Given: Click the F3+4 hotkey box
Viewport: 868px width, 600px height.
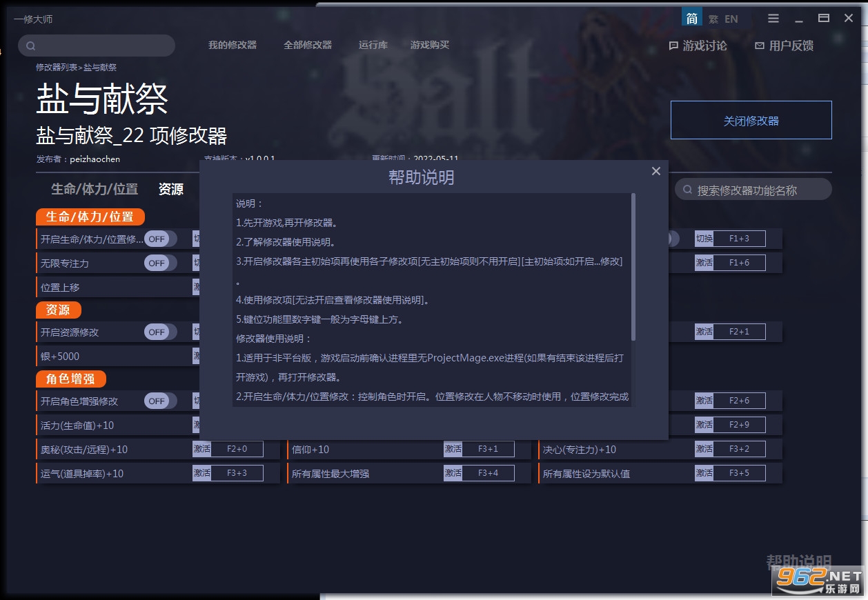Looking at the screenshot, I should [489, 473].
